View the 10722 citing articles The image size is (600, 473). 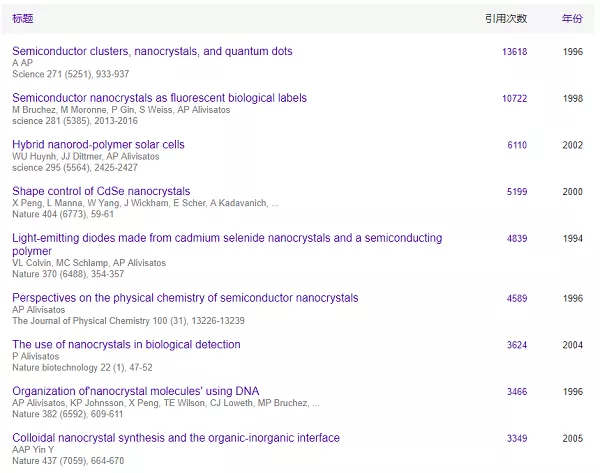tap(514, 99)
